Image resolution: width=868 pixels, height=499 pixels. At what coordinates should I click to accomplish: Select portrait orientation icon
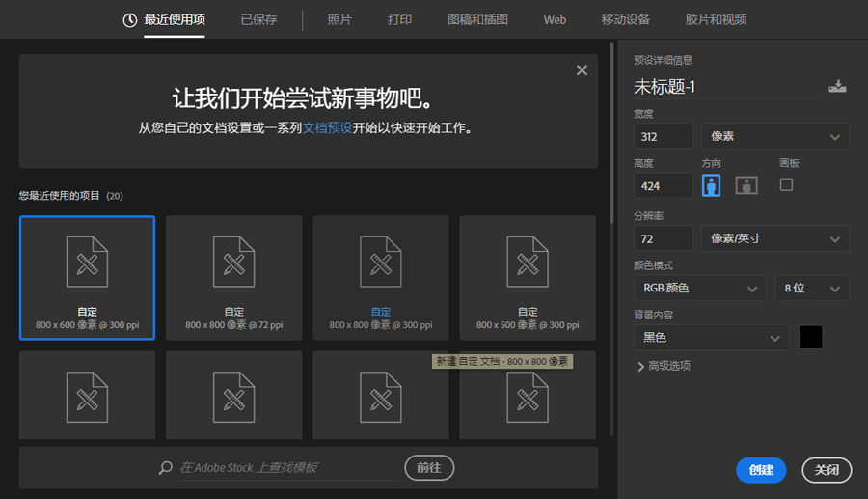(x=711, y=185)
